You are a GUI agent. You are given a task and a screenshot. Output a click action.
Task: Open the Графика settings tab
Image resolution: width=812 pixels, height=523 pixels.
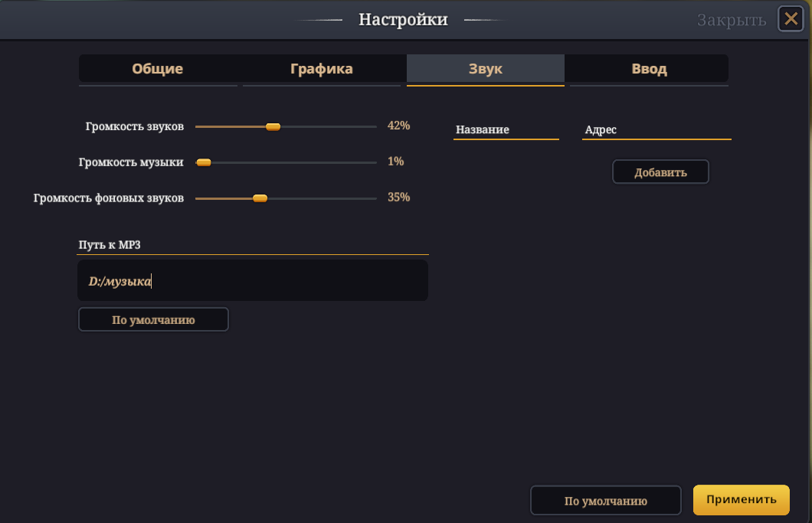(x=322, y=69)
